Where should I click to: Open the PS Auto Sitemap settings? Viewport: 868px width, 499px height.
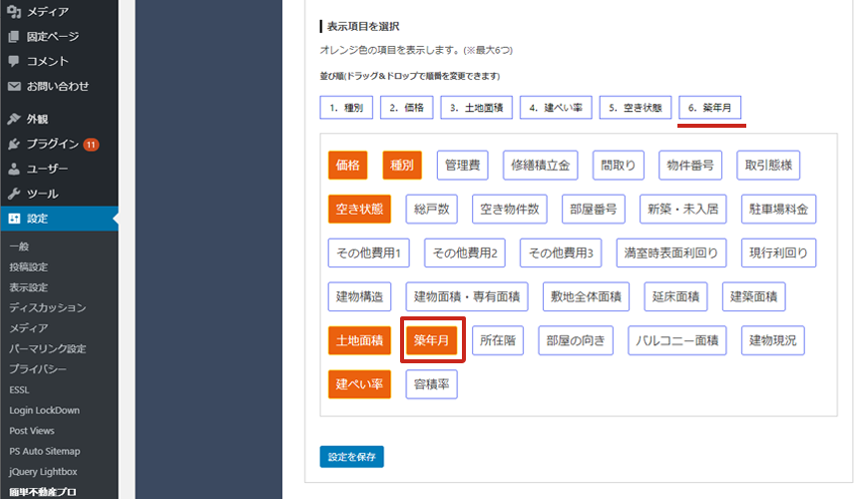tap(44, 451)
